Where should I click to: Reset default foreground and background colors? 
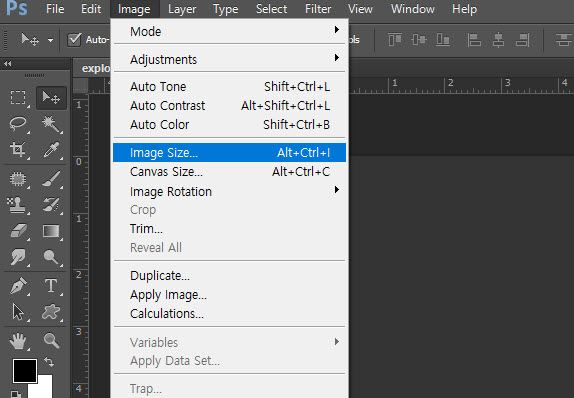point(16,394)
